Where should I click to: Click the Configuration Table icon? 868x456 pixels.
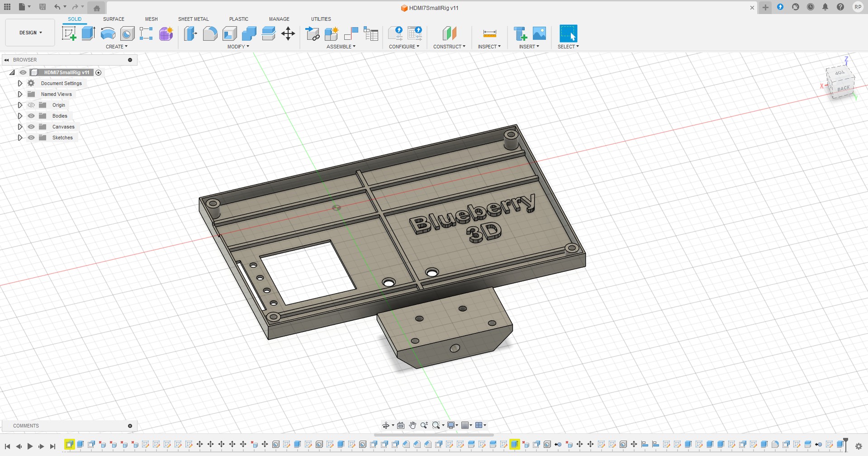click(415, 33)
